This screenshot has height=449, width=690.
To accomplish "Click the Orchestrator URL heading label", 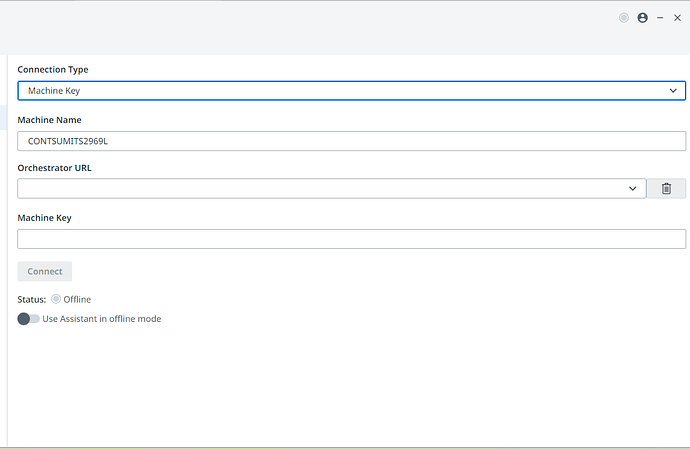I will click(x=55, y=168).
